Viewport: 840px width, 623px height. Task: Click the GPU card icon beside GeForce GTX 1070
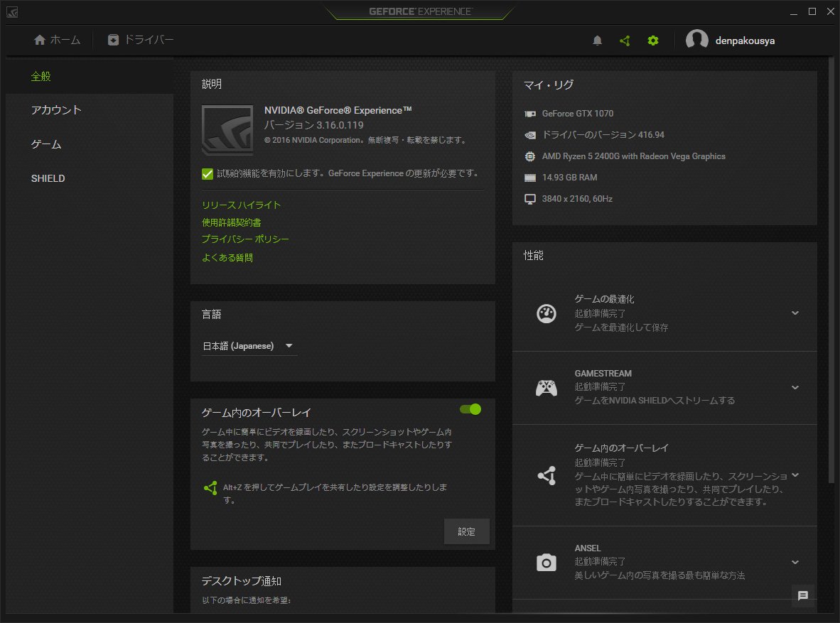tap(530, 114)
